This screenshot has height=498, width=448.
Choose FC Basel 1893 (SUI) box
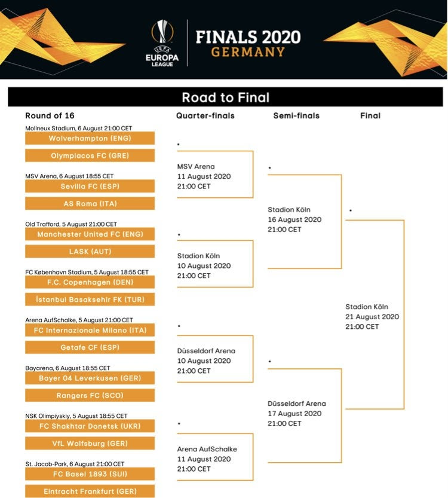[90, 474]
